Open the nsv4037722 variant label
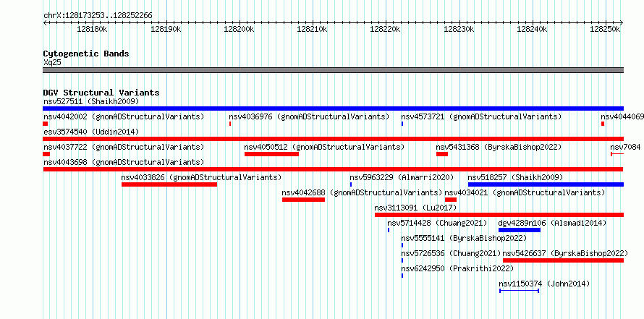This screenshot has height=319, width=644. 124,147
